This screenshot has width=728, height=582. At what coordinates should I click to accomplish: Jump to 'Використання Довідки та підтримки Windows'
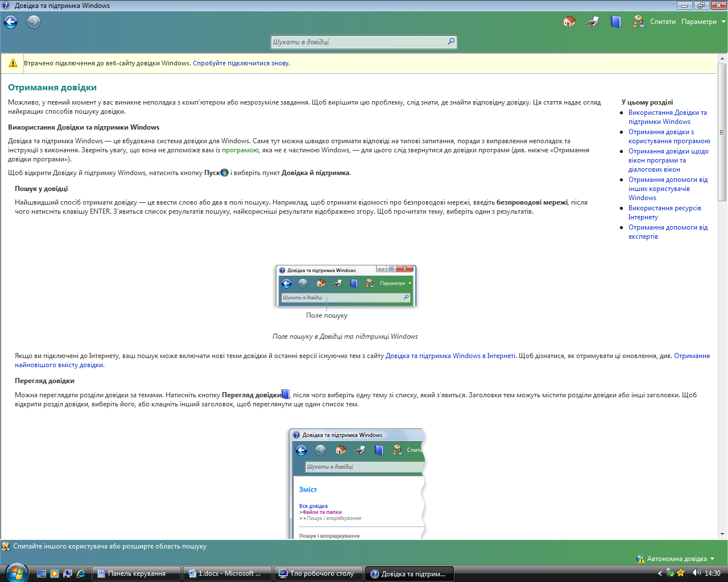tap(667, 117)
